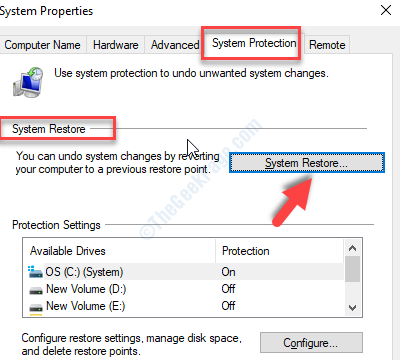Click the OS (C:) system drive icon

35,272
